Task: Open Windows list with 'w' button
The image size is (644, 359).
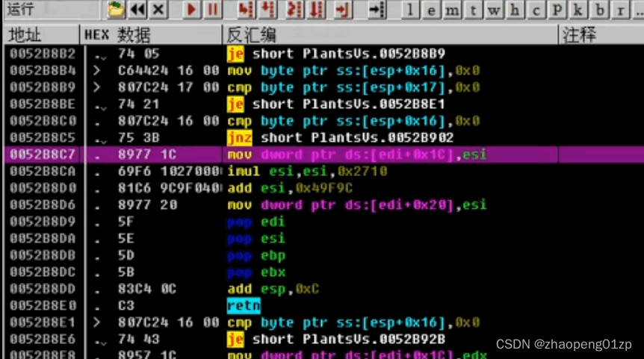Action: (x=494, y=10)
